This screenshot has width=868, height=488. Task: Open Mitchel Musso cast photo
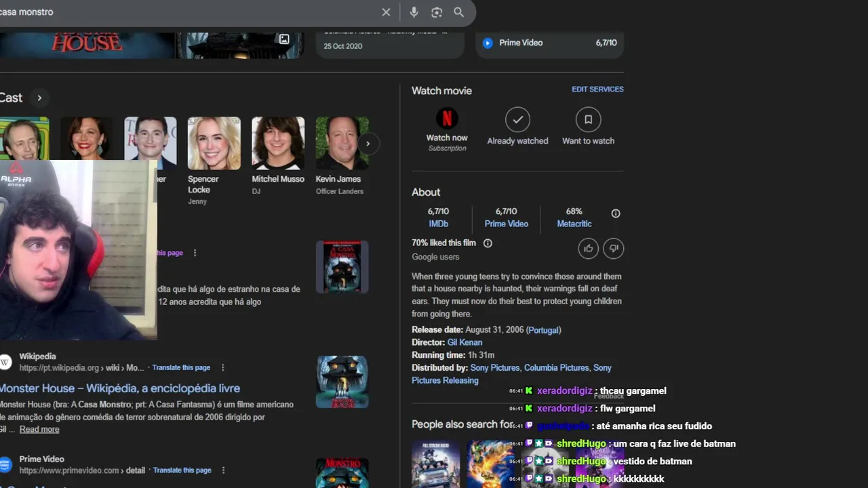click(x=278, y=143)
